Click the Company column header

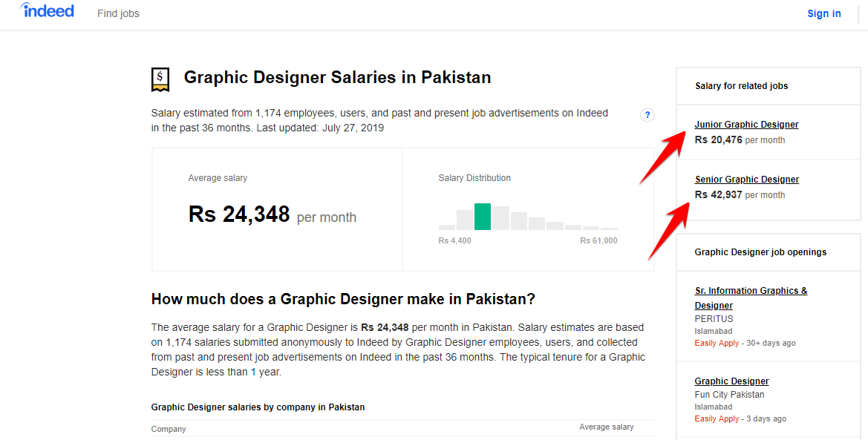coord(169,429)
